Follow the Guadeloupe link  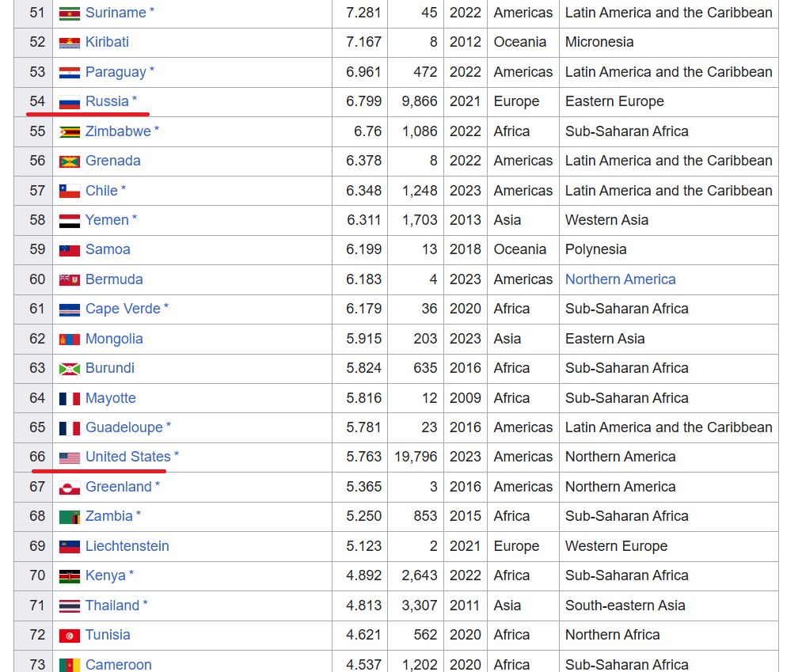click(x=124, y=427)
